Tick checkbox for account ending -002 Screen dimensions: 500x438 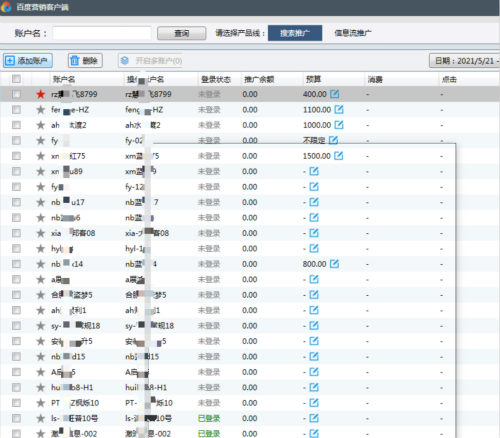click(16, 434)
